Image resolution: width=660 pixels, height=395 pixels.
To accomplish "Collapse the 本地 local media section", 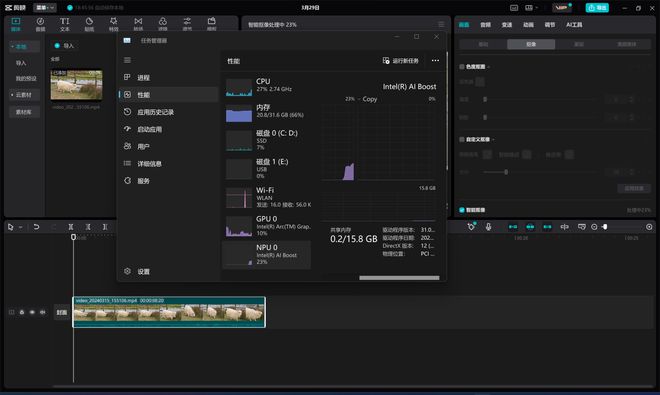I will point(12,46).
